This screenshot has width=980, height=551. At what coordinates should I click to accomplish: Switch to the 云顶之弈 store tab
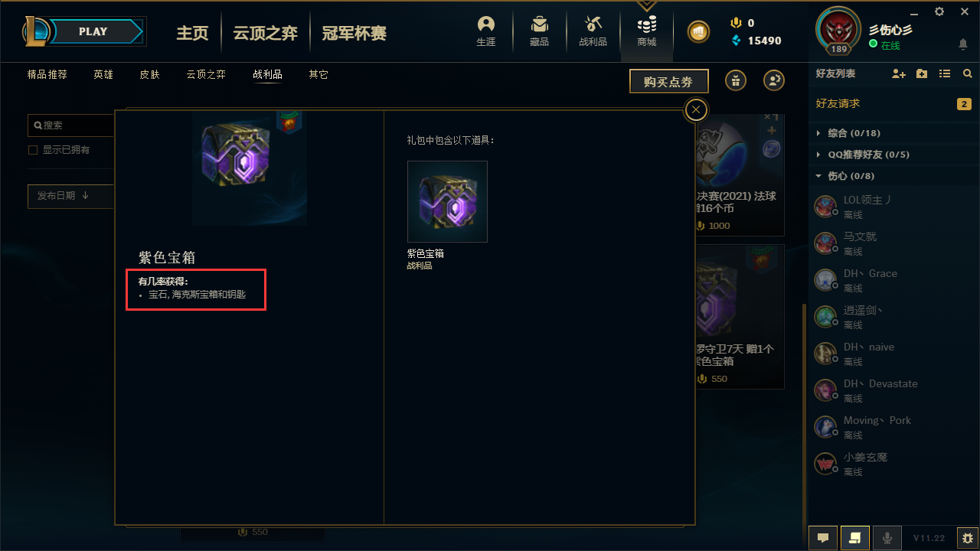[x=206, y=74]
